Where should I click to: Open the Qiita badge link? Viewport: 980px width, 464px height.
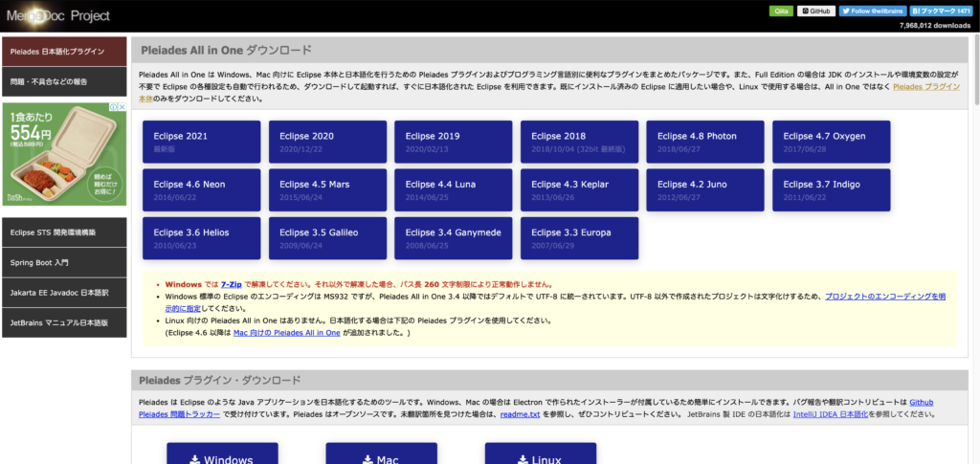pos(781,11)
